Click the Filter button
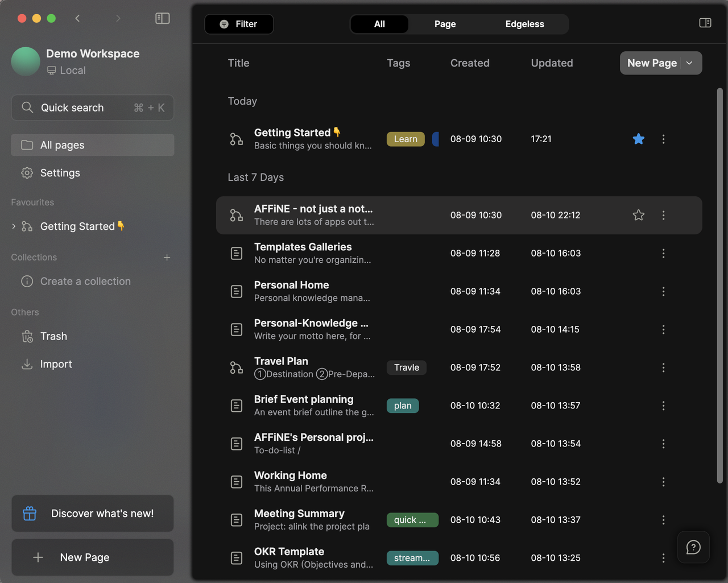The width and height of the screenshot is (728, 583). coord(239,24)
